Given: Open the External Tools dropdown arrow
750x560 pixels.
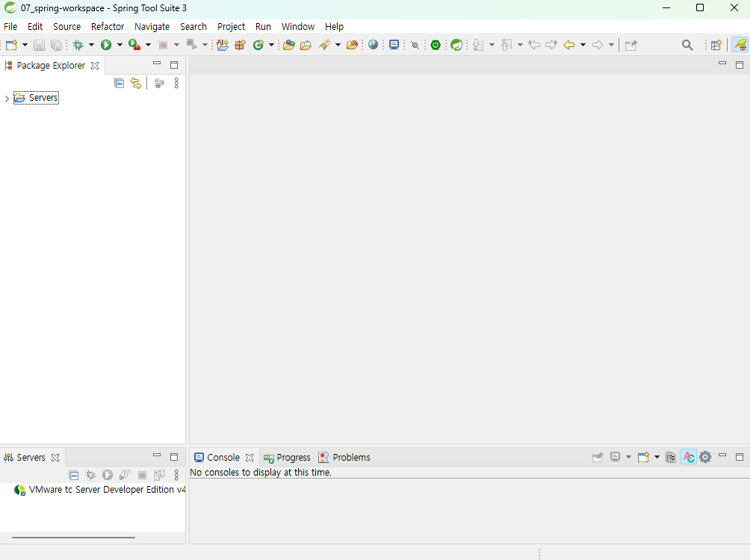Looking at the screenshot, I should [148, 45].
